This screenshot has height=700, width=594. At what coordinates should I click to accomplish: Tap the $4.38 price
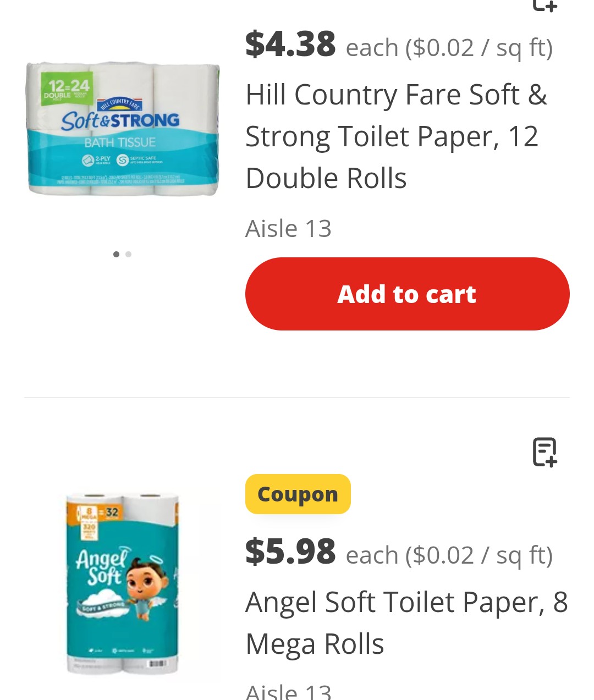[290, 44]
